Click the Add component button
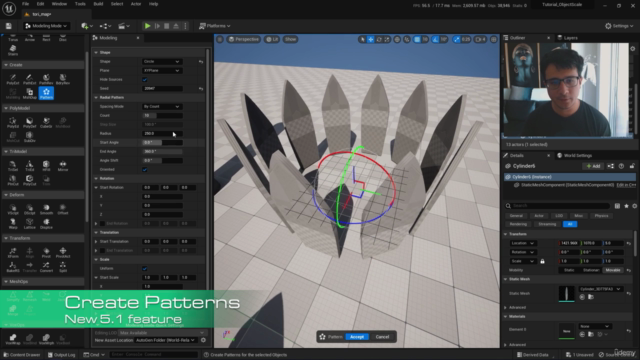Screen dimensions: 640x360 click(x=593, y=166)
